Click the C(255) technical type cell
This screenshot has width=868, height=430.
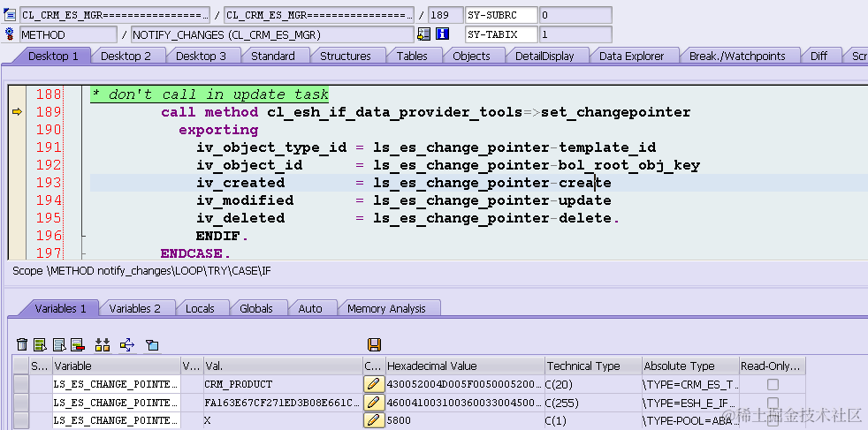(593, 403)
